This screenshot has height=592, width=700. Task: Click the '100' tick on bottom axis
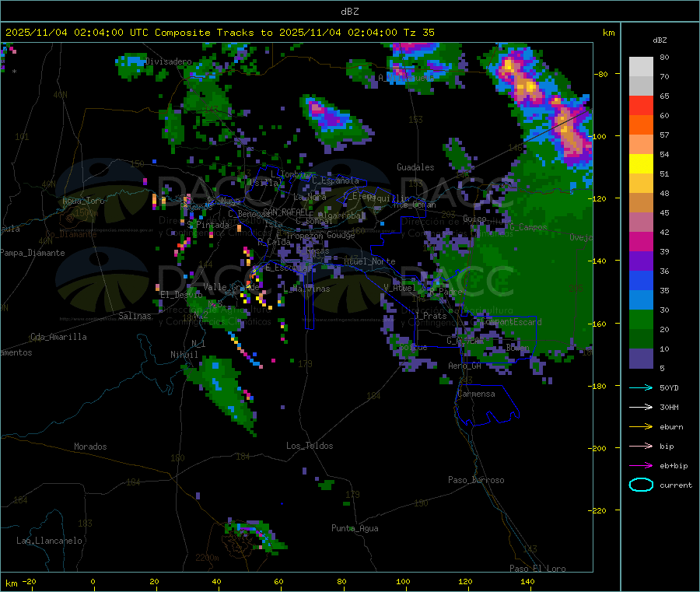403,581
